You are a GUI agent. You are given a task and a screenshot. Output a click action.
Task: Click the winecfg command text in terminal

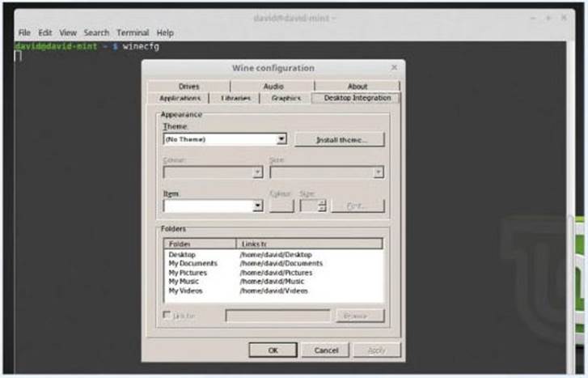pos(141,47)
